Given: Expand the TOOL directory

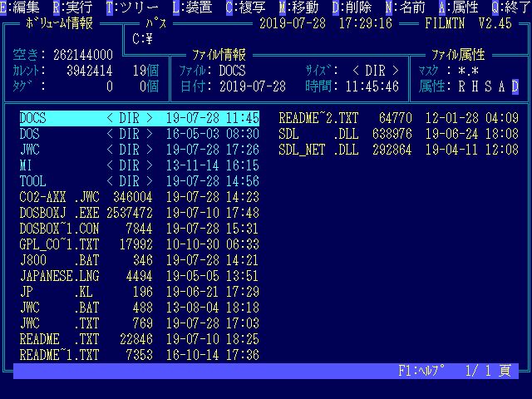Looking at the screenshot, I should (x=33, y=181).
